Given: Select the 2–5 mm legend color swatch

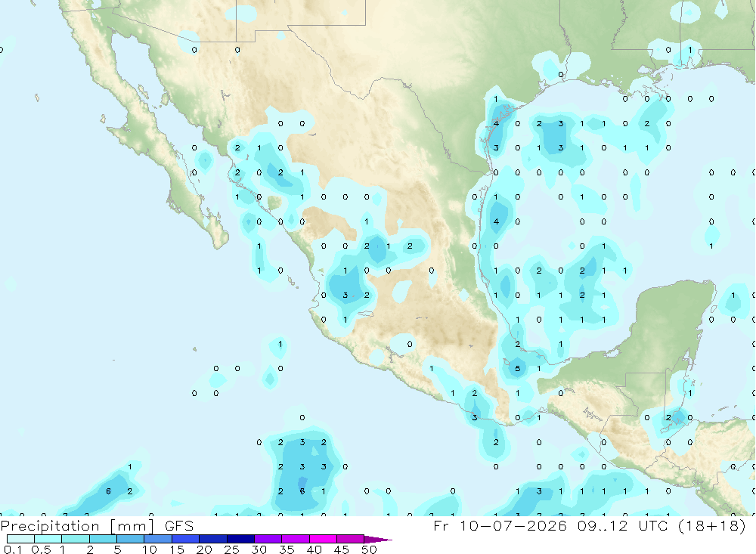Looking at the screenshot, I should pos(103,539).
